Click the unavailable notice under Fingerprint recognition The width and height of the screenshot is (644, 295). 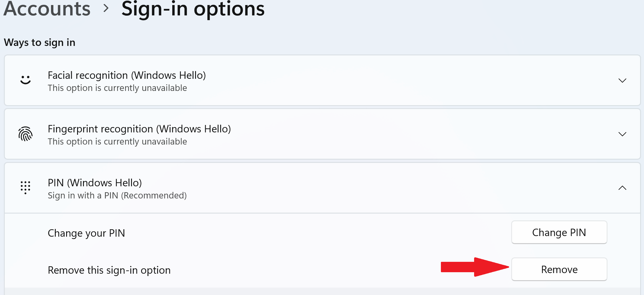pos(117,142)
